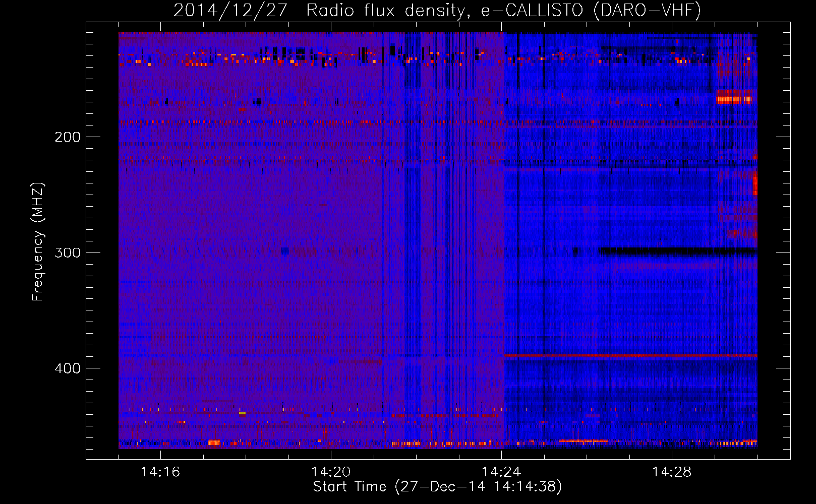The image size is (816, 504).
Task: Click the "200" frequency tick label
Action: [68, 137]
